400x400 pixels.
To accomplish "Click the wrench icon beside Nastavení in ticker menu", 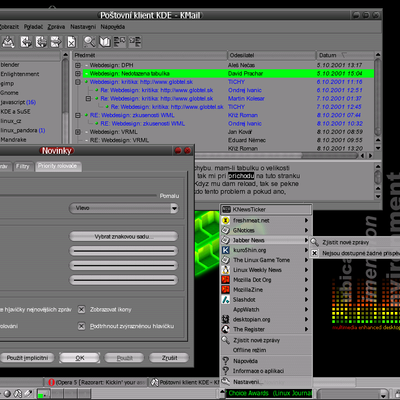I will (x=226, y=381).
